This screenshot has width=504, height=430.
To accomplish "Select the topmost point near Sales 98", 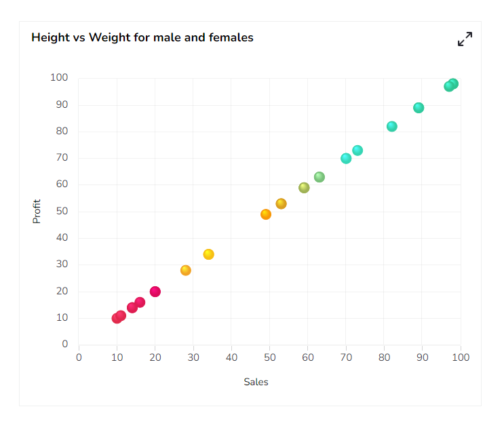I will pyautogui.click(x=453, y=84).
